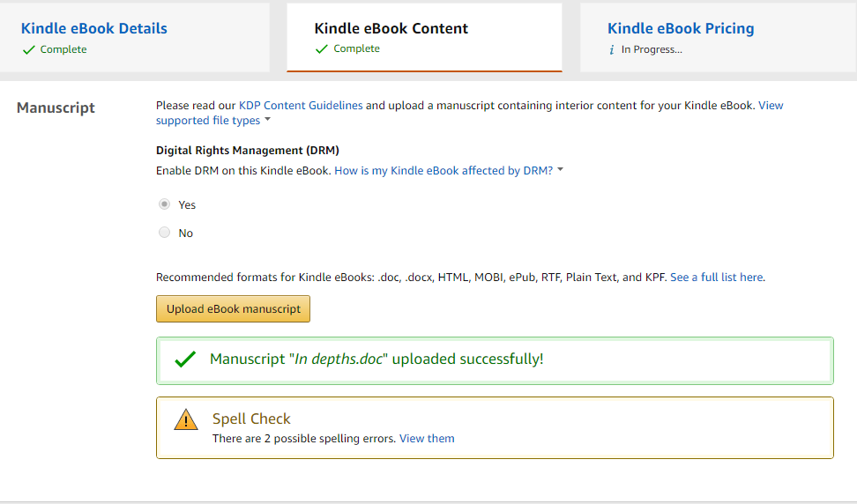Click the manuscript uploaded successfully banner
This screenshot has width=857, height=504.
point(494,359)
